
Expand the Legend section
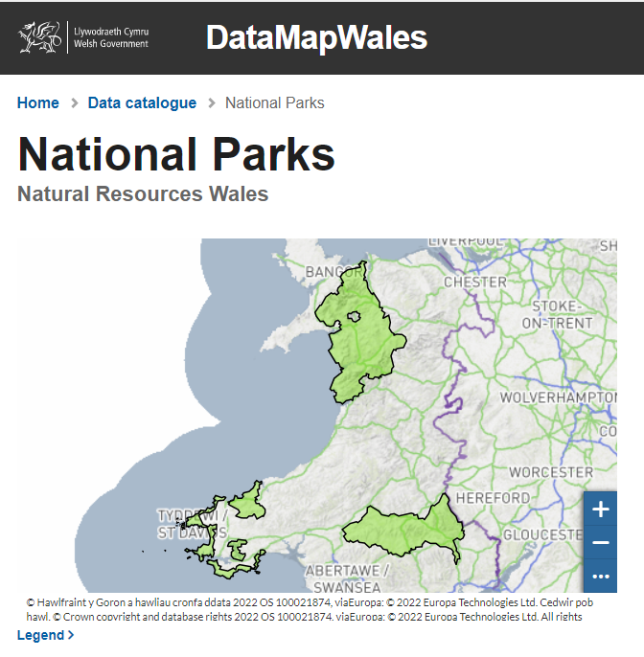[x=45, y=635]
